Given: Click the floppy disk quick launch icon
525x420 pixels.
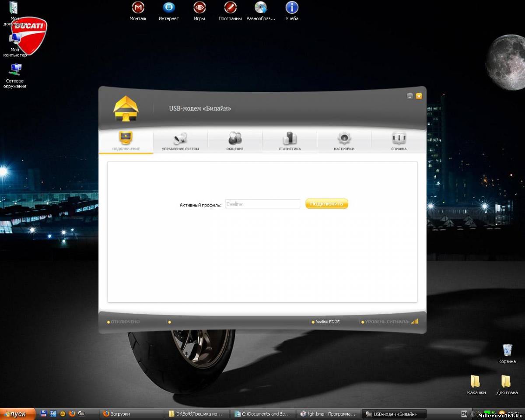Looking at the screenshot, I should click(x=44, y=413).
